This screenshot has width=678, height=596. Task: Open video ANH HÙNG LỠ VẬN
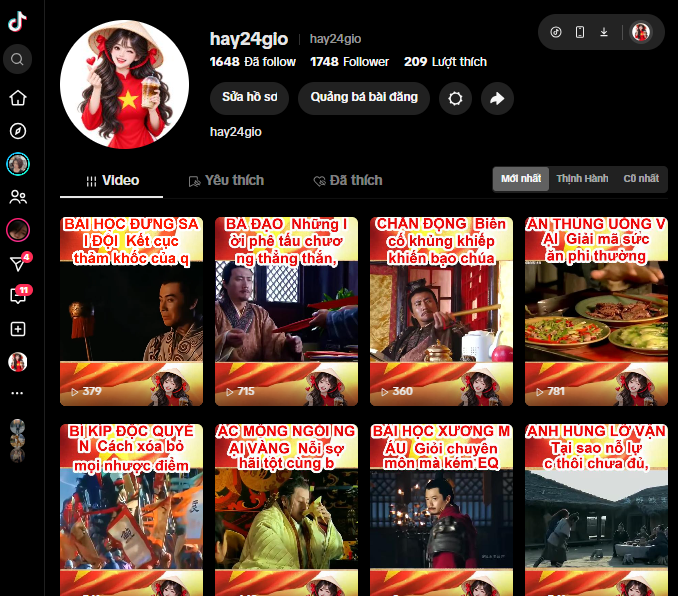tap(596, 510)
